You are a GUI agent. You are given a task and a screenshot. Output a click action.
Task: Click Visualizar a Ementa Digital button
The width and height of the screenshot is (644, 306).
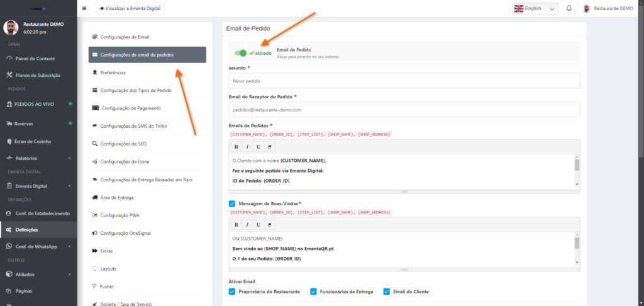(x=130, y=9)
